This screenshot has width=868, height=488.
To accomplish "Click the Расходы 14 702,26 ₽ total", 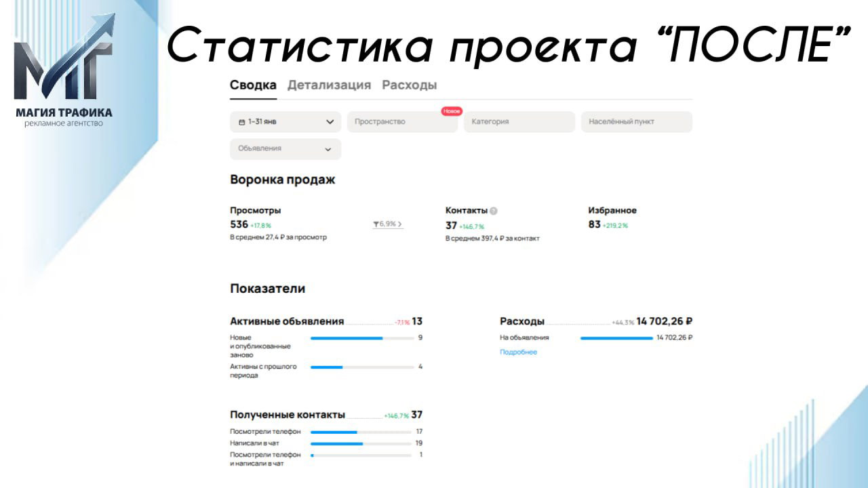I will 664,321.
